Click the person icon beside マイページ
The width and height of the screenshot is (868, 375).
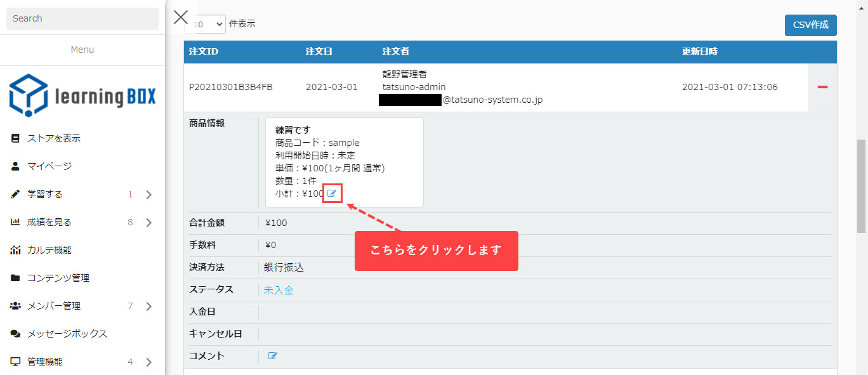pyautogui.click(x=16, y=166)
